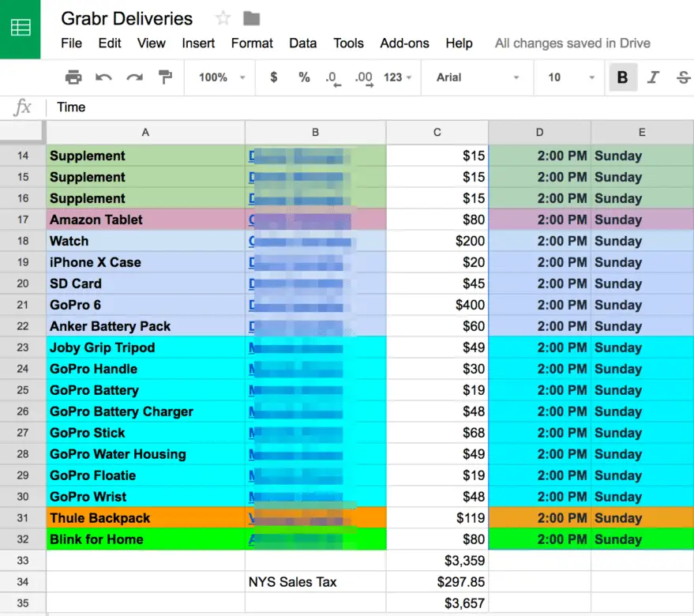Click the Grabr Deliveries document title
Screen dimensions: 694x616
[x=127, y=19]
